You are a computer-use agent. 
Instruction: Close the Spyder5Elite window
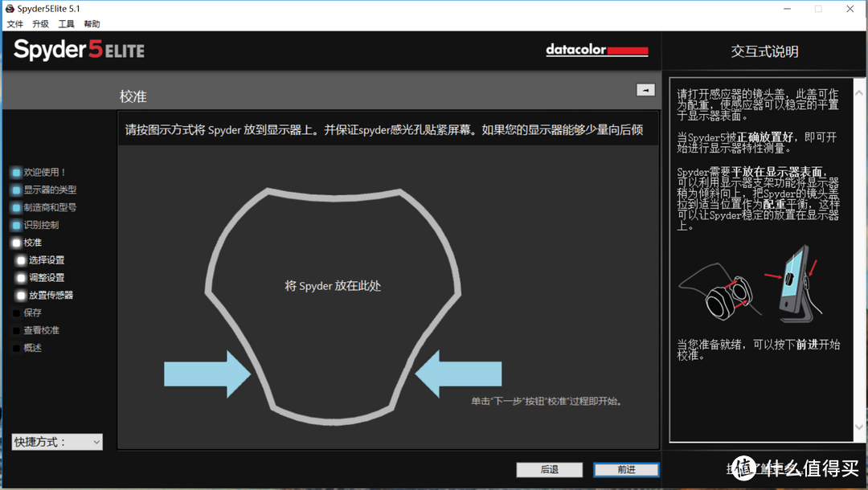[850, 9]
